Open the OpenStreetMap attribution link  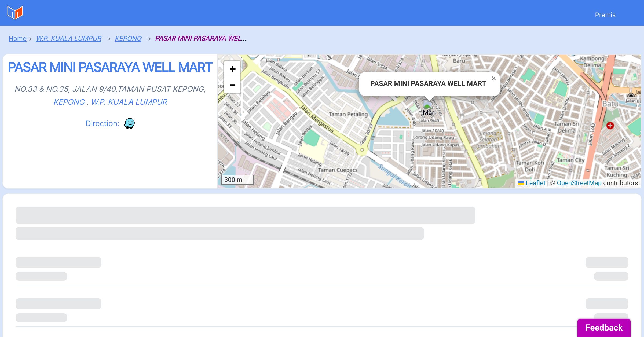579,183
